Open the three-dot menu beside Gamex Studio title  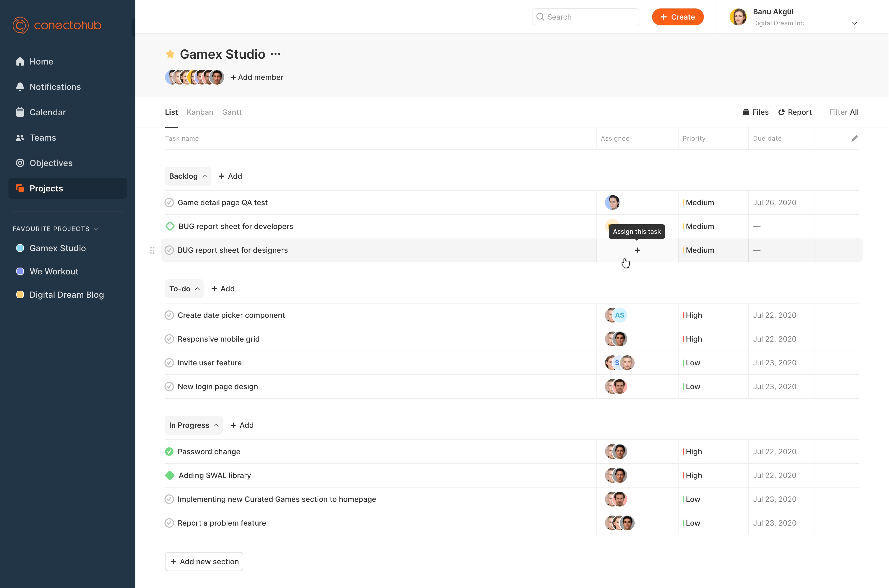[x=276, y=54]
